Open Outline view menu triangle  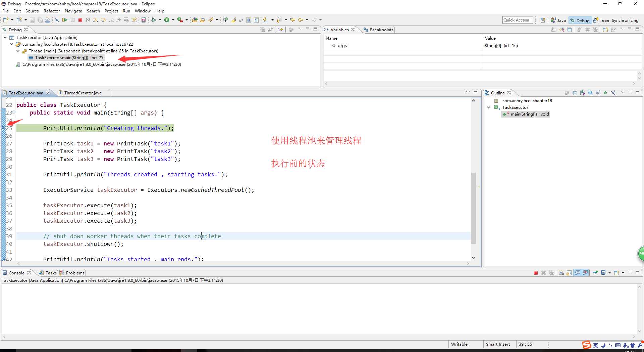pos(623,92)
